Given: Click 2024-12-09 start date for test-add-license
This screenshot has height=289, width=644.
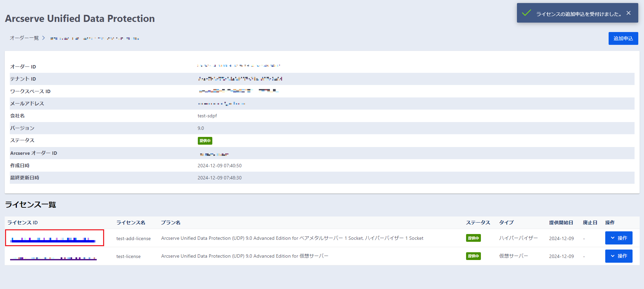Looking at the screenshot, I should [x=561, y=238].
